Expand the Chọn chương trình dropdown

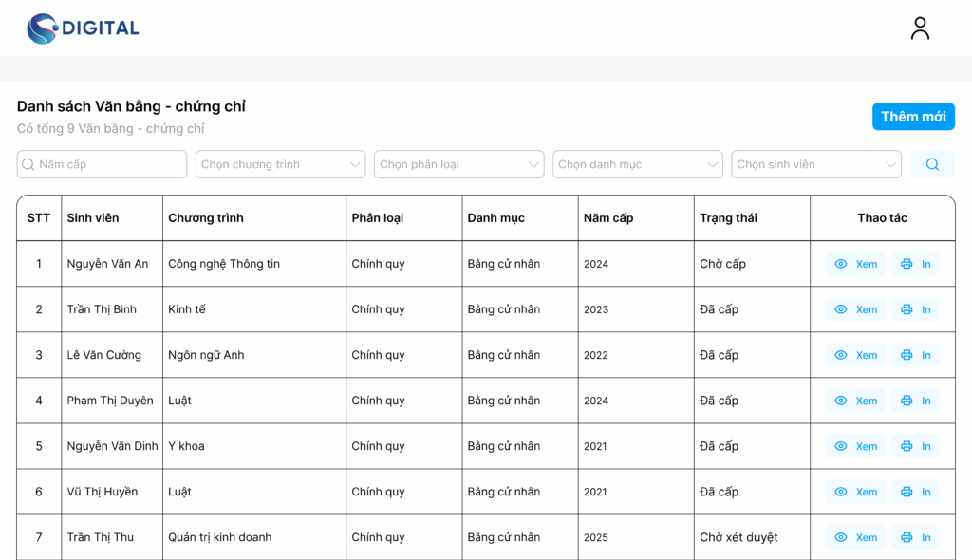coord(280,164)
